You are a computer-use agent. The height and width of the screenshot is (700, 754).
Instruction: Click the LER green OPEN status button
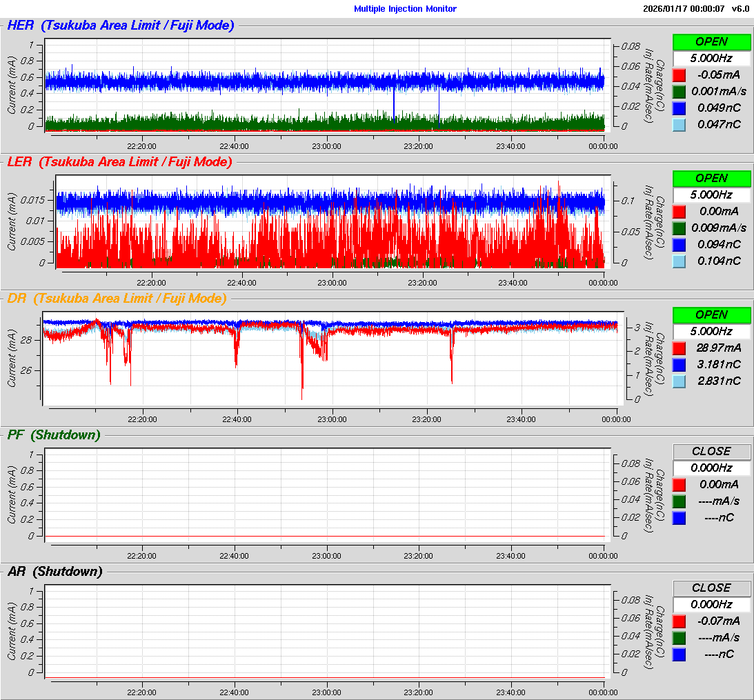(x=711, y=178)
